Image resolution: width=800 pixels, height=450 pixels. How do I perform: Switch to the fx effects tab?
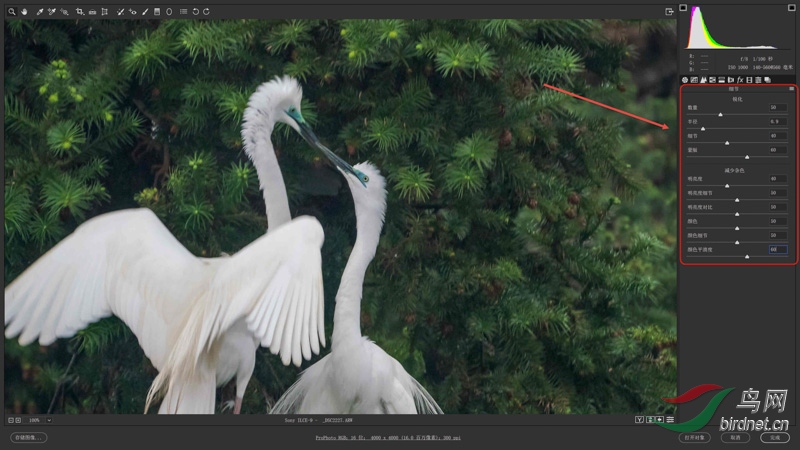coord(741,79)
